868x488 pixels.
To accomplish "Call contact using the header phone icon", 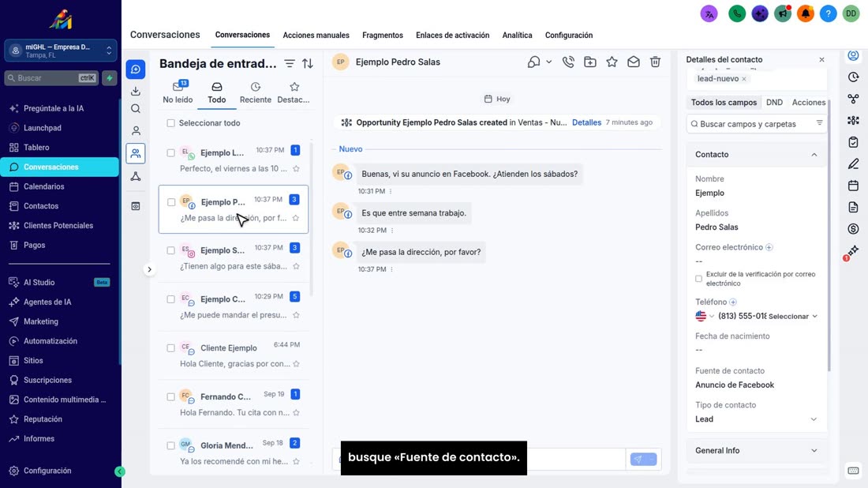I will 568,62.
